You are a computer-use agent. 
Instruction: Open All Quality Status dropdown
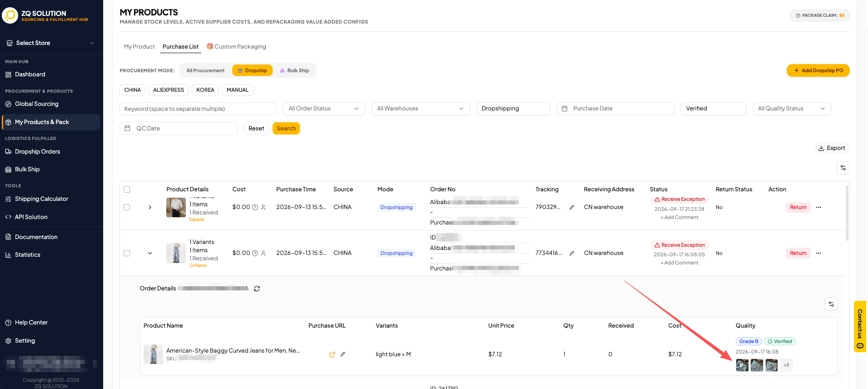[791, 109]
